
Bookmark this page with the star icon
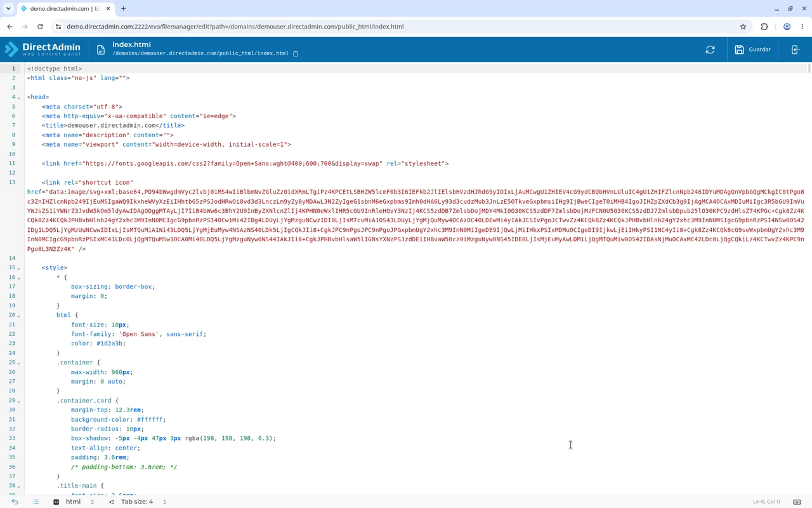743,27
